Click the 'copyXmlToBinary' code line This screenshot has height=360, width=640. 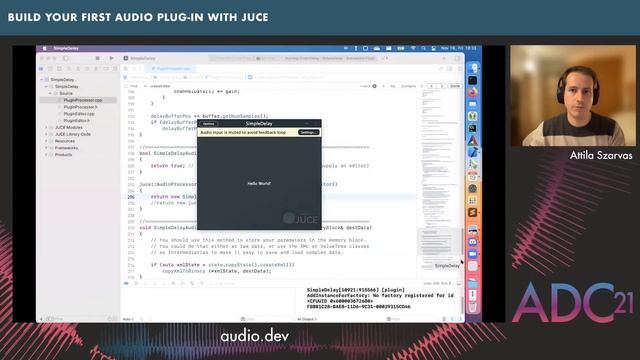[x=217, y=271]
